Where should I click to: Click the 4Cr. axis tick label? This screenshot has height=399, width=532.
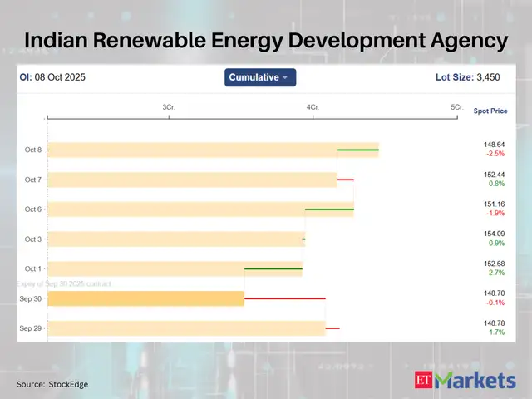(313, 107)
